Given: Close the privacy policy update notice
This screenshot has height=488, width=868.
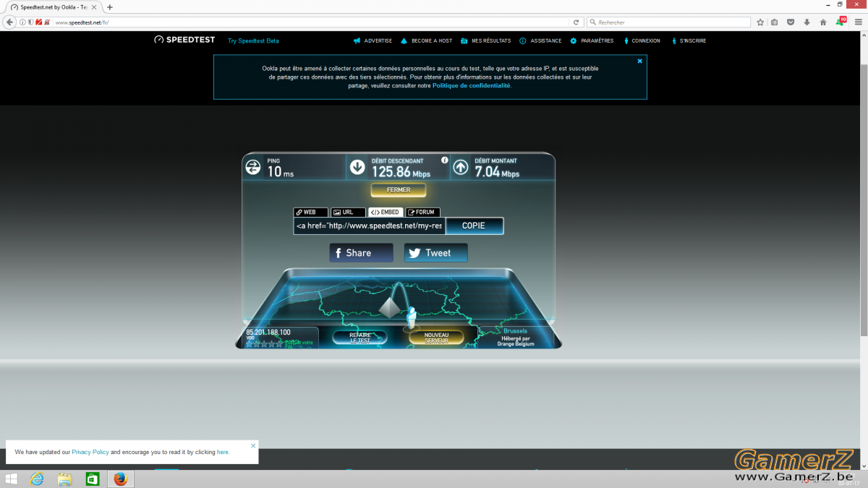Looking at the screenshot, I should 253,445.
